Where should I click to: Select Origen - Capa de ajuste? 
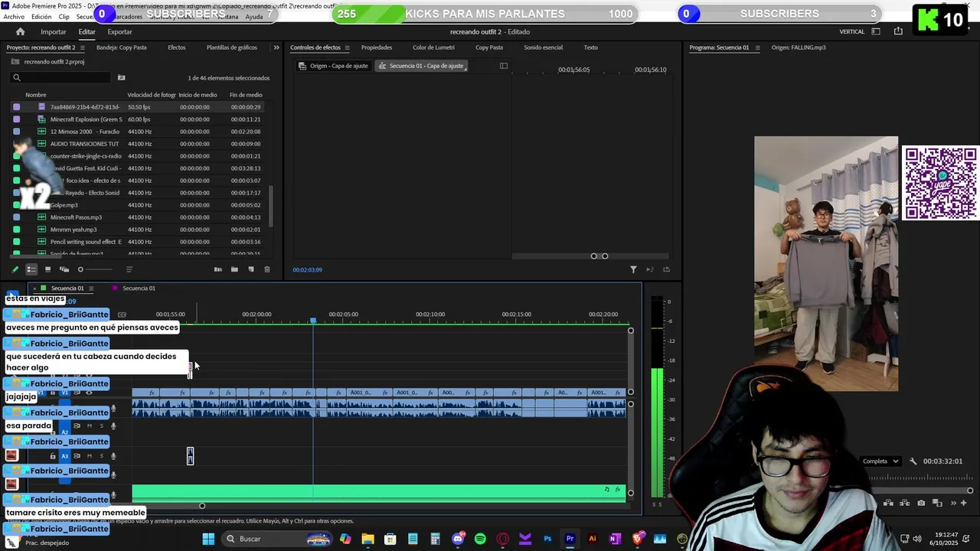333,66
